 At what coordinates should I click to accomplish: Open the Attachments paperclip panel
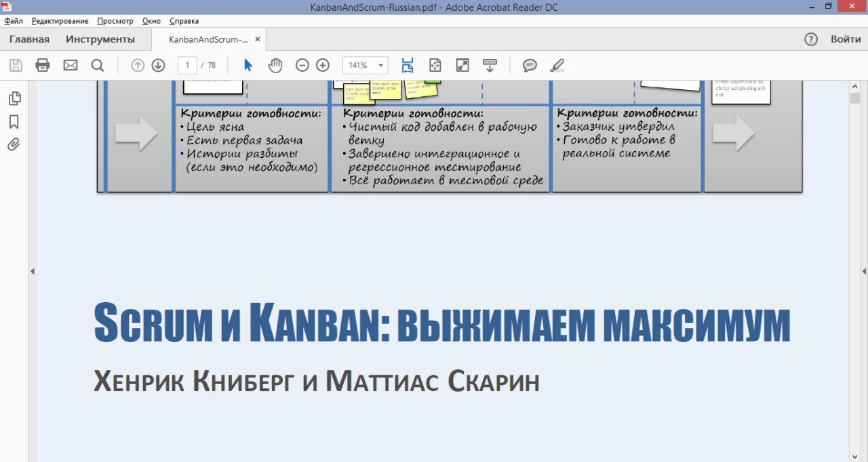pyautogui.click(x=14, y=144)
